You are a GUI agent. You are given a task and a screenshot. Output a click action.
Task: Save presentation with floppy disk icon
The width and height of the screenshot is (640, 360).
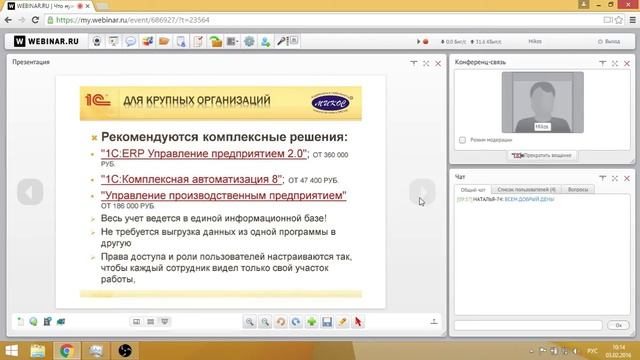pos(327,322)
